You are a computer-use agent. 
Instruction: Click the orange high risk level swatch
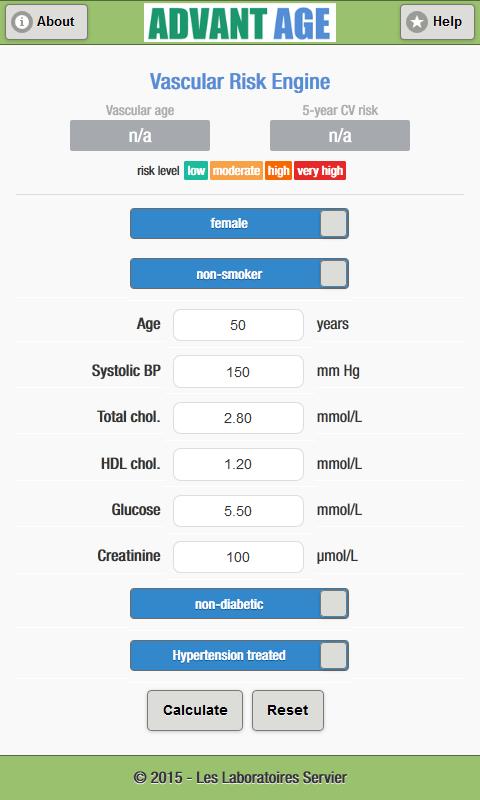[x=279, y=170]
